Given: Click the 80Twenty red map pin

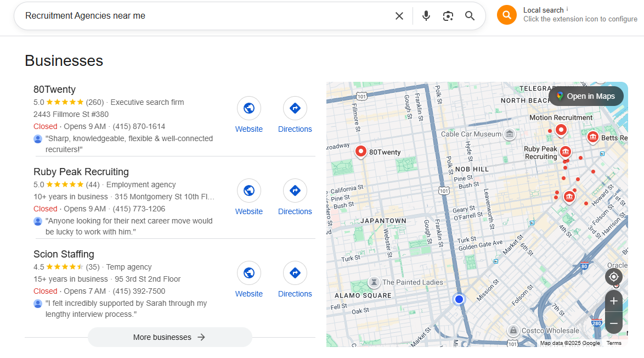Looking at the screenshot, I should click(361, 151).
